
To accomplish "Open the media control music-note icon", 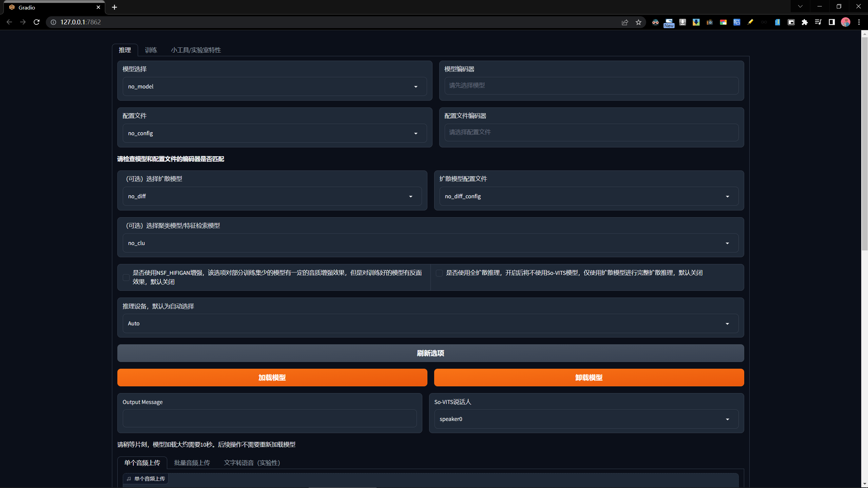I will (818, 22).
